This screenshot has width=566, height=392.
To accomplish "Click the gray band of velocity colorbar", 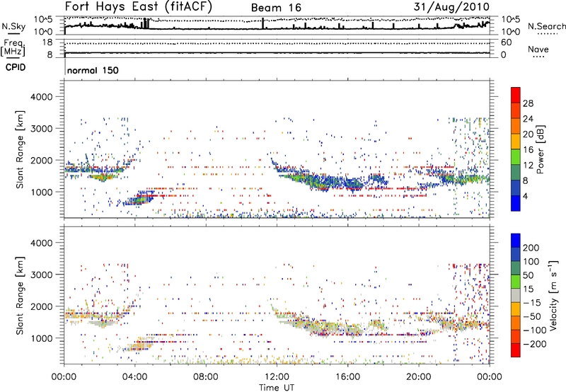I will coord(516,295).
